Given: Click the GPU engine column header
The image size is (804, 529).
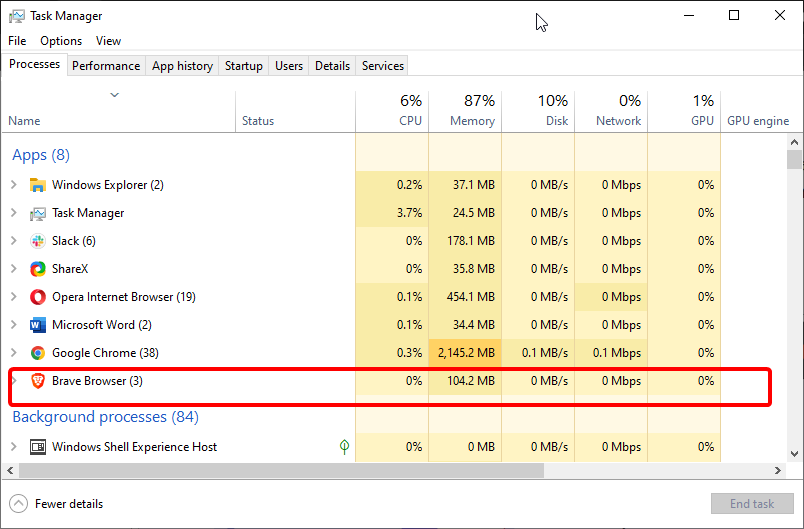Looking at the screenshot, I should click(x=758, y=121).
